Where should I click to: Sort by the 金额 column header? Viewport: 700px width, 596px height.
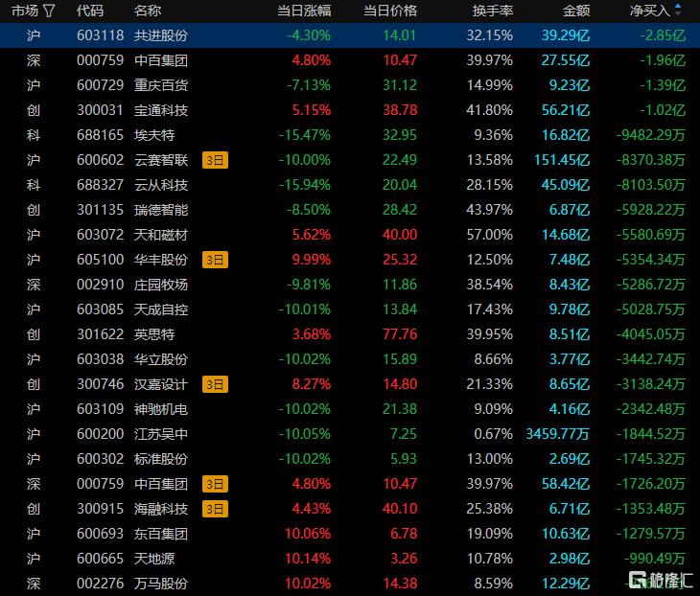[x=576, y=11]
